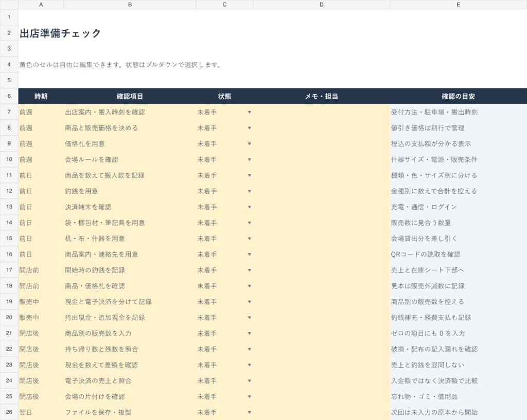
Task: Select row 6 header
Action: point(9,96)
